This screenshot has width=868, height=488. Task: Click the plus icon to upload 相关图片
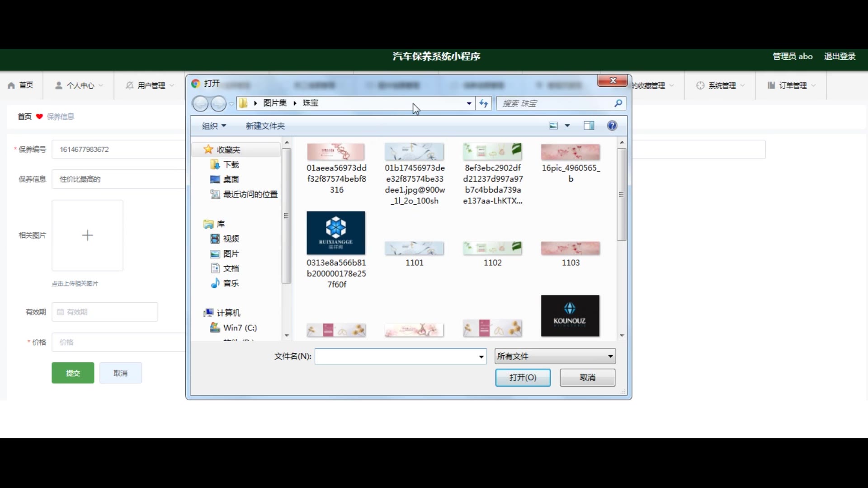[87, 235]
